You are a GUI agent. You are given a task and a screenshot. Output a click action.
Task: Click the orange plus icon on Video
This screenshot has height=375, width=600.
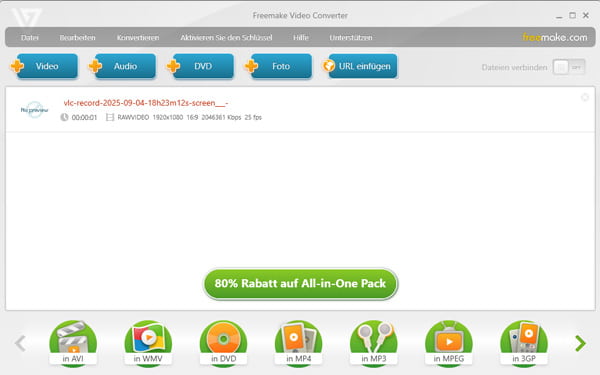click(x=17, y=66)
